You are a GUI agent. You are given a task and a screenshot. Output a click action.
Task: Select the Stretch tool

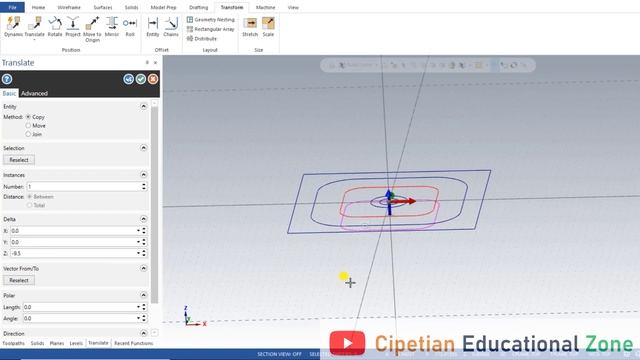[x=250, y=27]
